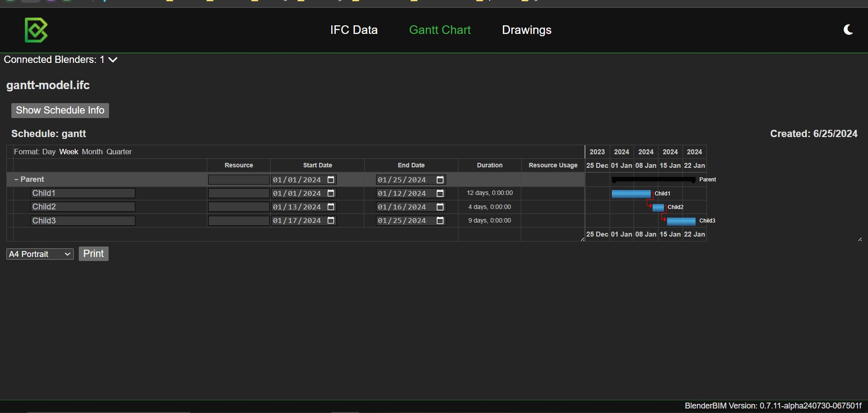868x413 pixels.
Task: Open calendar picker for Parent end date
Action: [440, 180]
